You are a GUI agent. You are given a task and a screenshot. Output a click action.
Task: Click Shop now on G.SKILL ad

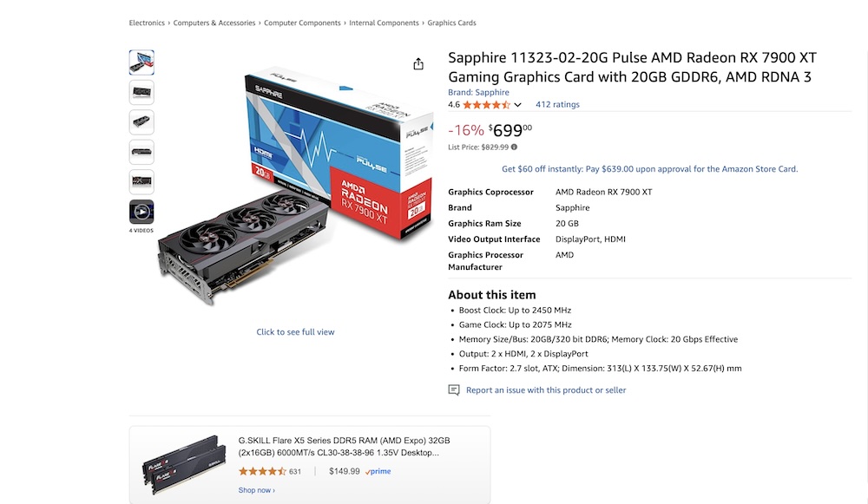click(256, 490)
